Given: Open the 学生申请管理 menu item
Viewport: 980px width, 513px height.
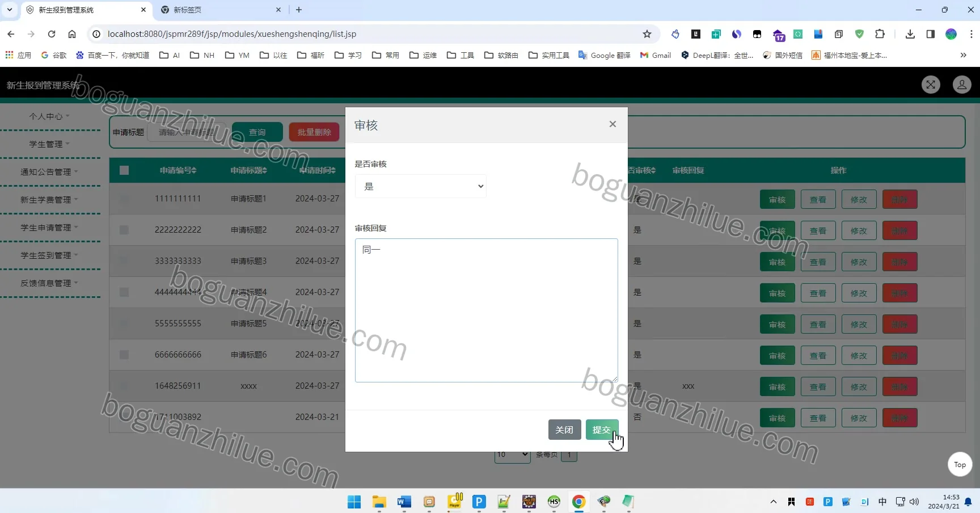Looking at the screenshot, I should click(x=50, y=228).
